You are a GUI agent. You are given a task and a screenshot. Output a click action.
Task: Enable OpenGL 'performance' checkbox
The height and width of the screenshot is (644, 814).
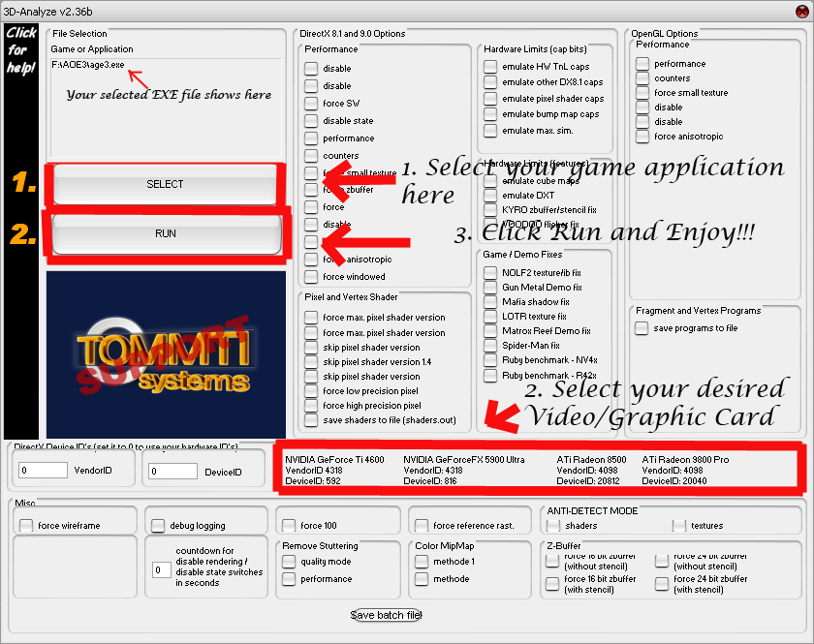coord(642,63)
